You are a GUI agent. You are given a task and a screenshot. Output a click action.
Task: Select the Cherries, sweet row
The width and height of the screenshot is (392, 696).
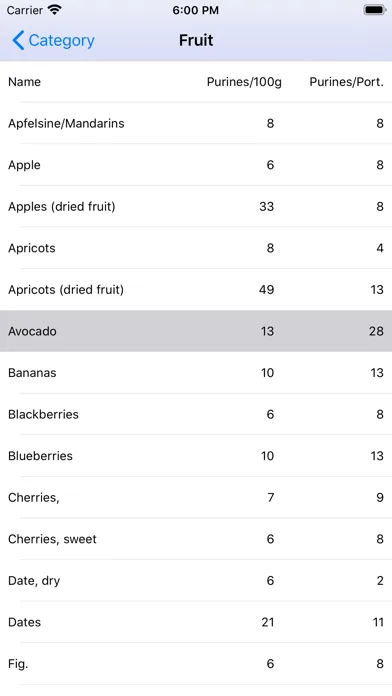click(196, 539)
